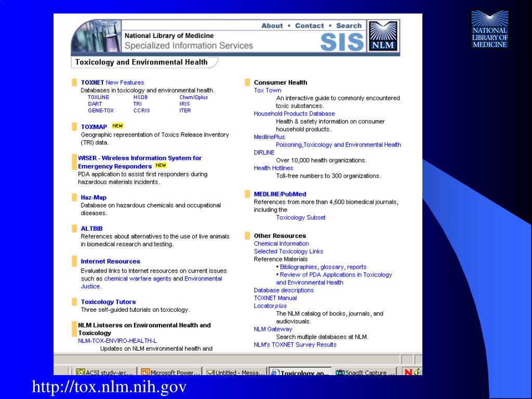
Task: Open the DART database link
Action: (x=95, y=104)
